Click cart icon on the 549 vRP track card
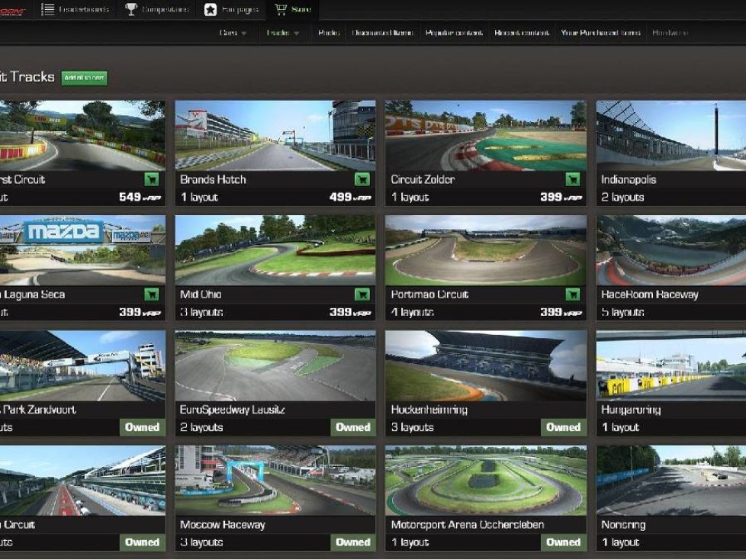This screenshot has width=746, height=560. pos(152,179)
